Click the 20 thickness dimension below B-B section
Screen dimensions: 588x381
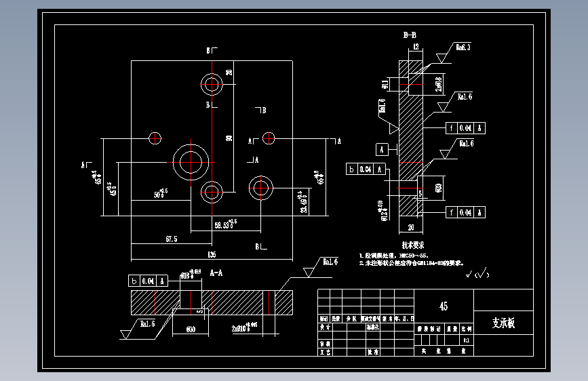click(x=411, y=227)
